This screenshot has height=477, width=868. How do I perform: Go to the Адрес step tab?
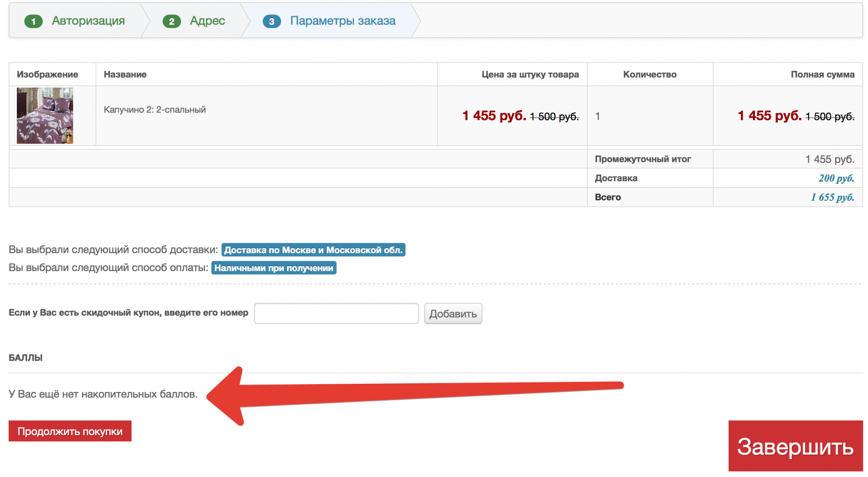click(207, 21)
